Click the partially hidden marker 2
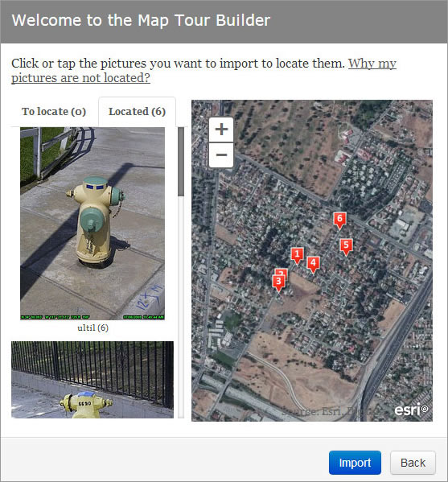Viewport: 448px width, 482px height. click(283, 272)
